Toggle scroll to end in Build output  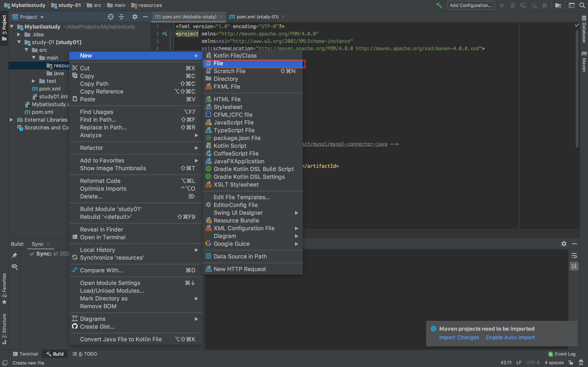point(574,266)
